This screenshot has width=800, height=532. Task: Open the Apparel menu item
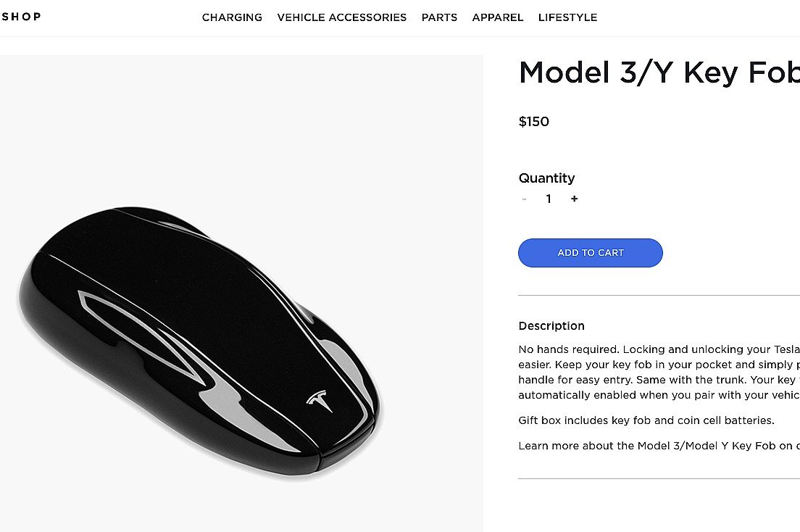(x=497, y=17)
